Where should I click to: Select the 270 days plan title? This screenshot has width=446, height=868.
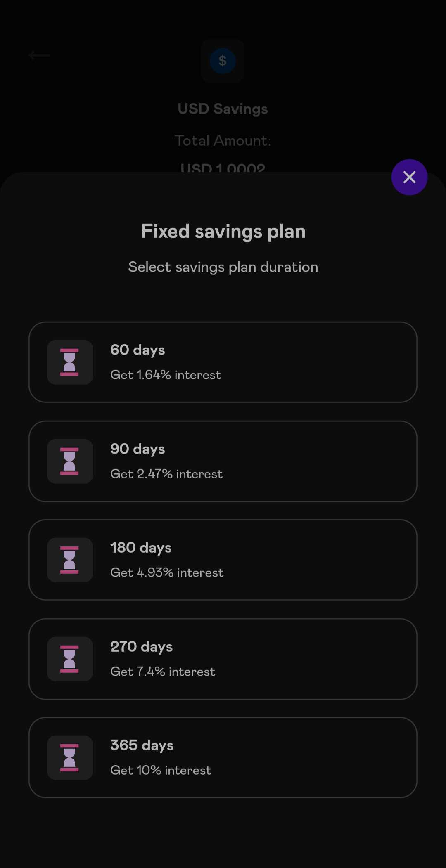pos(142,647)
